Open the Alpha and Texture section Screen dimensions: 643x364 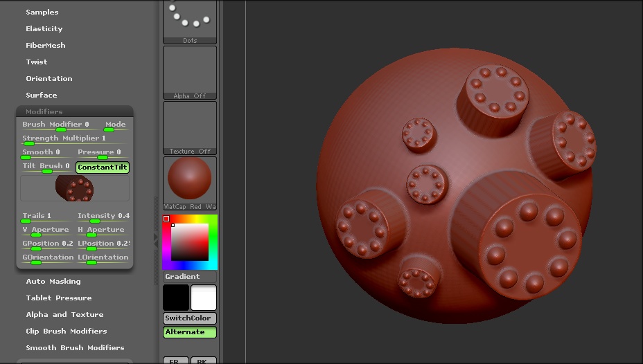click(x=64, y=314)
